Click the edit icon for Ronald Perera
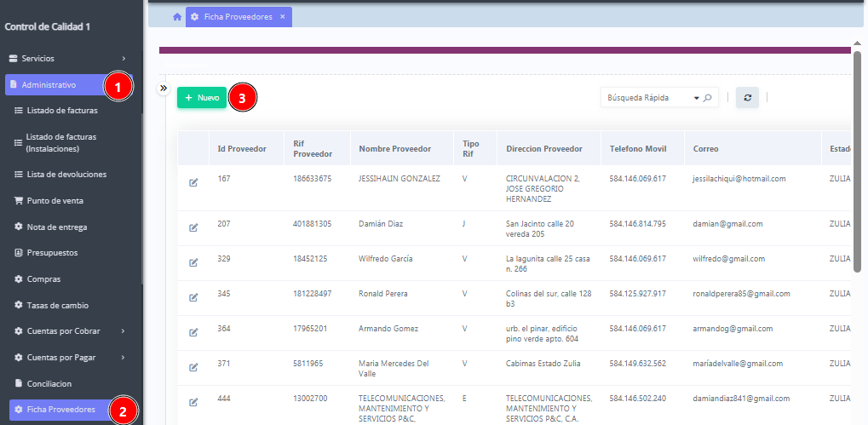Screen dimensions: 868x425 coord(193,297)
